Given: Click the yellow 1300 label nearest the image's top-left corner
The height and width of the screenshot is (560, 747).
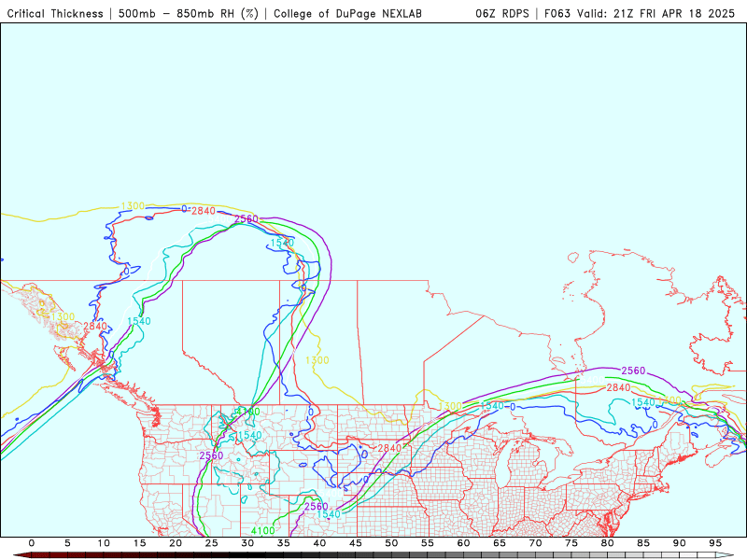Looking at the screenshot, I should point(133,206).
